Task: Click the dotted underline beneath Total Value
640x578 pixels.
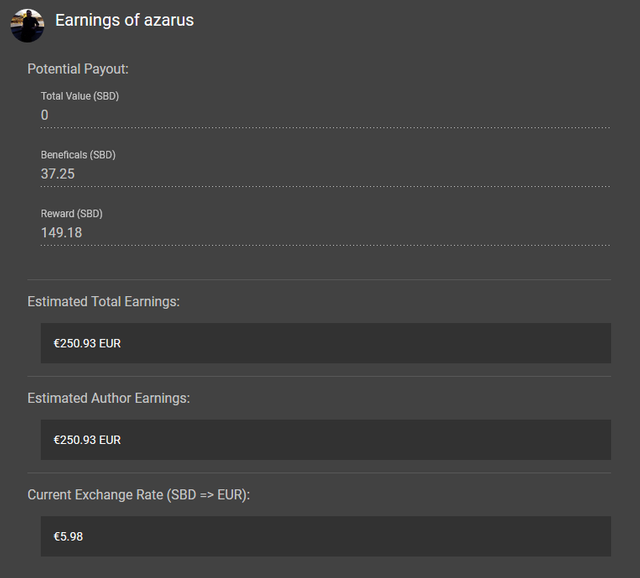Action: (325, 128)
